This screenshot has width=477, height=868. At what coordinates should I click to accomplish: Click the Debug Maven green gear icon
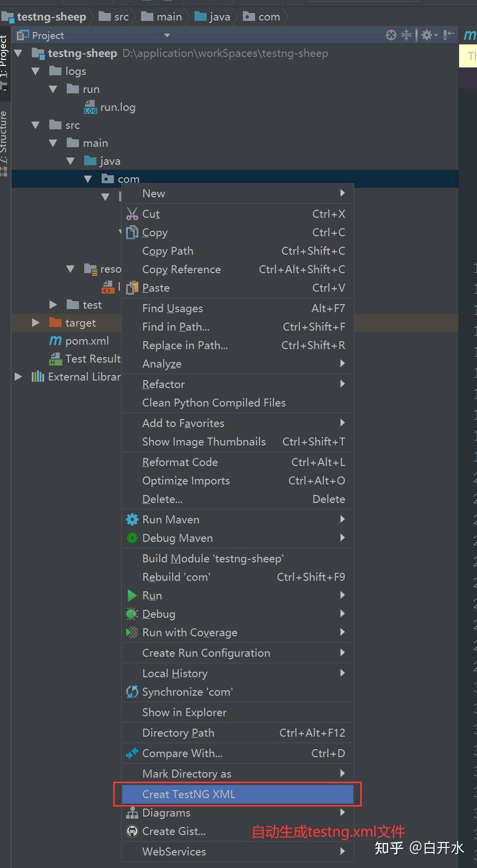click(132, 538)
